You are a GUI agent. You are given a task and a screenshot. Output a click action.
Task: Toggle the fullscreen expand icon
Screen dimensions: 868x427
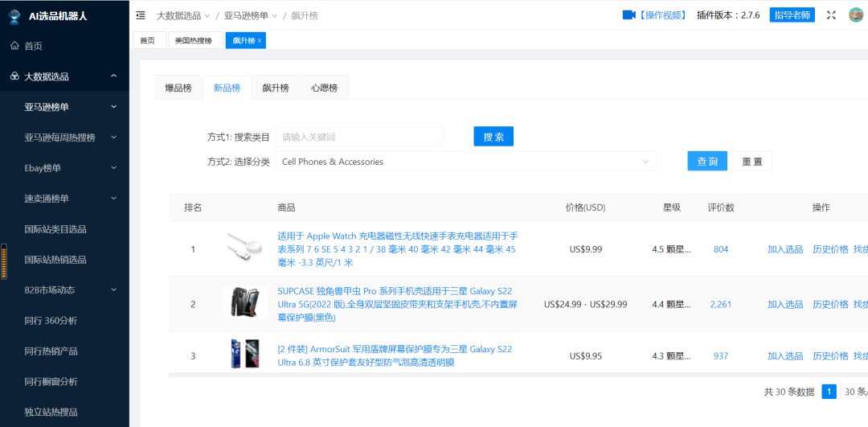(831, 15)
